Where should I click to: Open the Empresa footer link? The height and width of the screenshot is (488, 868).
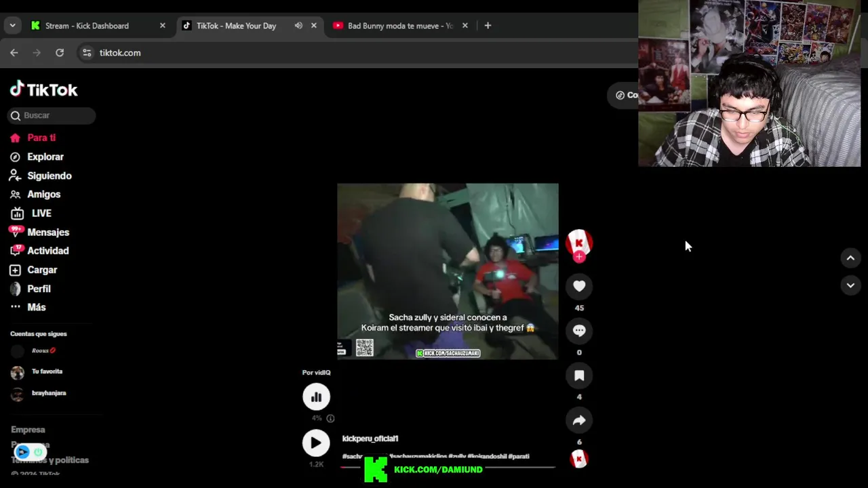28,430
